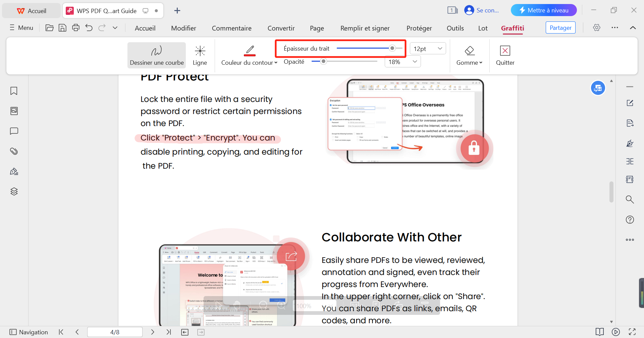Screen dimensions: 644x338
Task: Open settings with the gear icon
Action: click(596, 27)
